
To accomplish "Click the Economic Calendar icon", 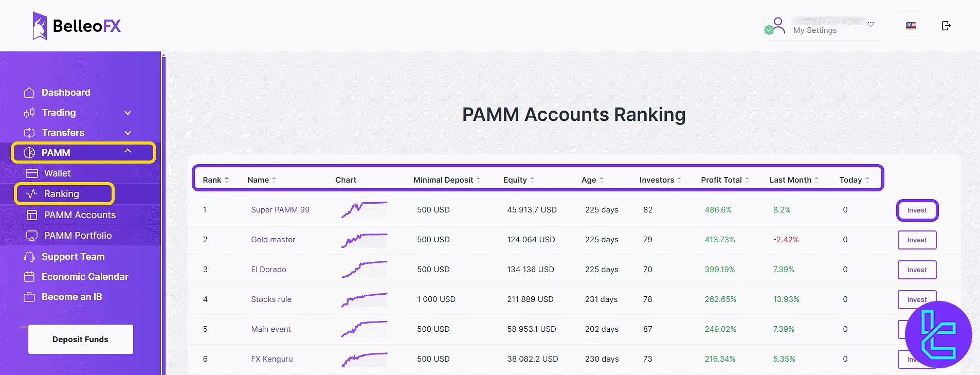I will coord(29,277).
